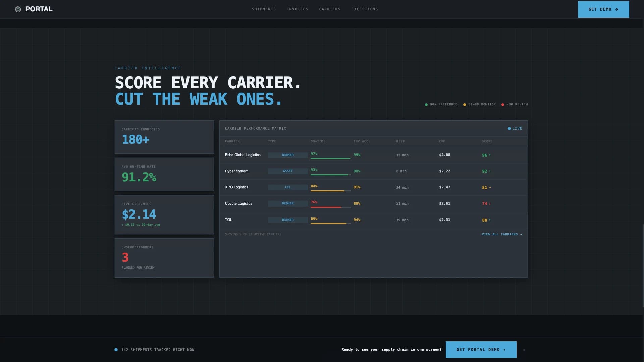Click the Live status indicator
The height and width of the screenshot is (362, 644).
pyautogui.click(x=515, y=128)
